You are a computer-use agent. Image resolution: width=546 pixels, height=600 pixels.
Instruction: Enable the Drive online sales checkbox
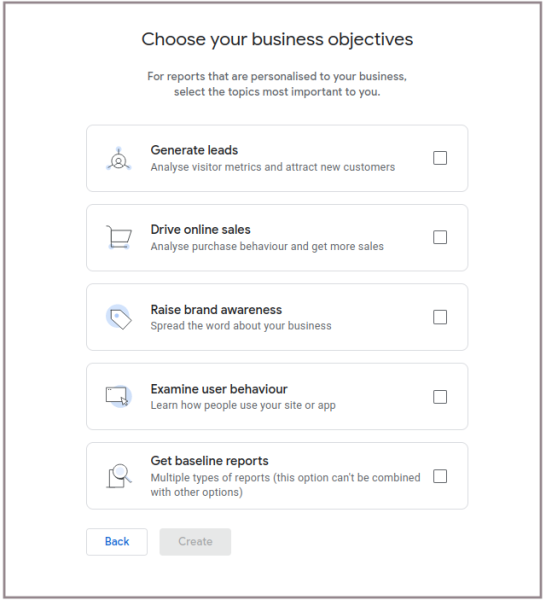tap(440, 237)
